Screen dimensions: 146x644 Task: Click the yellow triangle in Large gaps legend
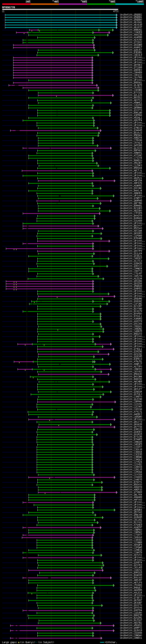(19, 642)
